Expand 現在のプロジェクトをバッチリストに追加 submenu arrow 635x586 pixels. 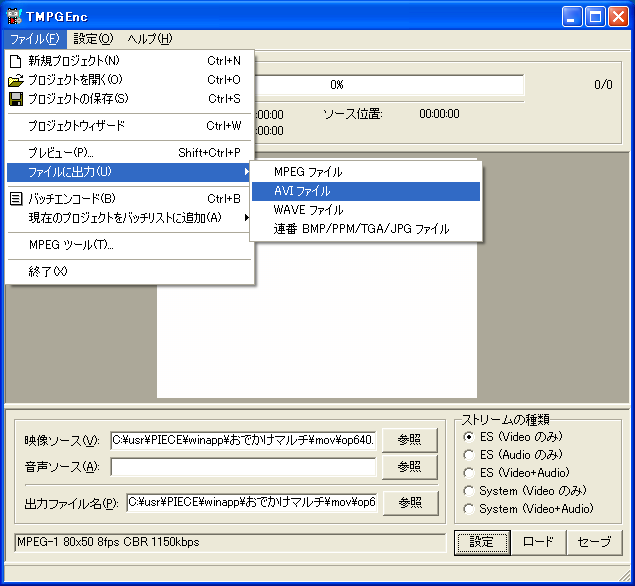point(246,218)
